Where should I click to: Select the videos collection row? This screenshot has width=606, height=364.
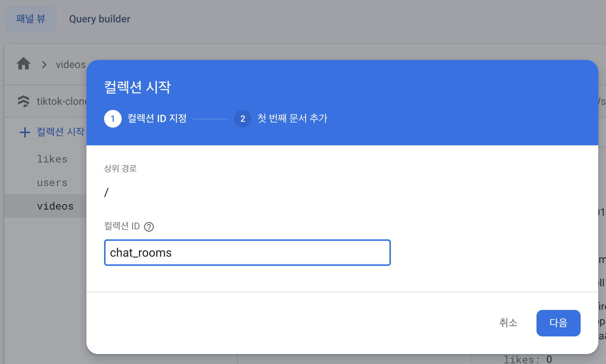click(46, 206)
